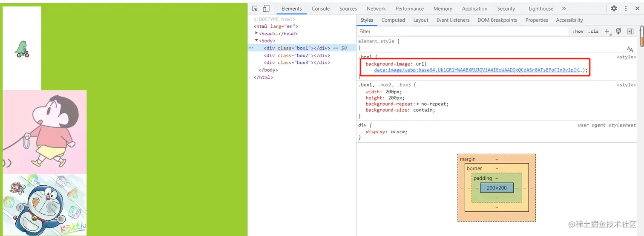Switch to the Properties sub-tab
Viewport: 644px width, 236px height.
[537, 20]
